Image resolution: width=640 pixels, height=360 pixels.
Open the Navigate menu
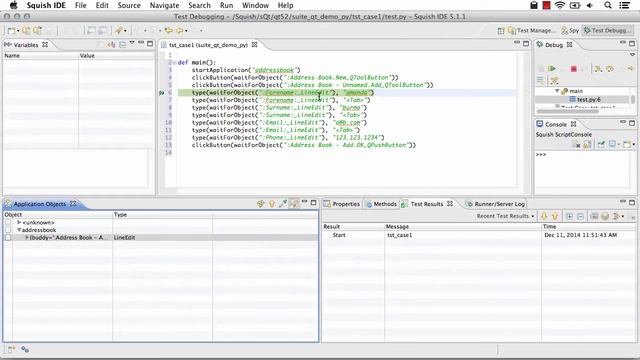pyautogui.click(x=164, y=5)
